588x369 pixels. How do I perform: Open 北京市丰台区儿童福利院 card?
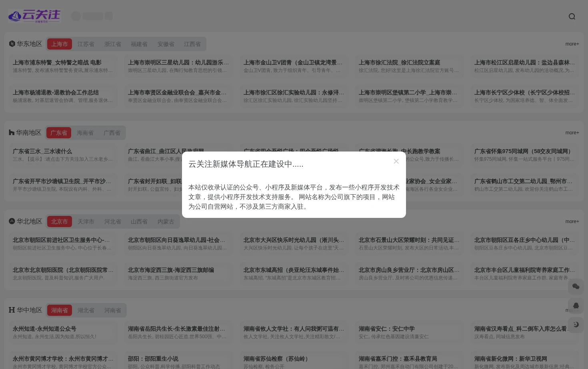click(x=525, y=274)
